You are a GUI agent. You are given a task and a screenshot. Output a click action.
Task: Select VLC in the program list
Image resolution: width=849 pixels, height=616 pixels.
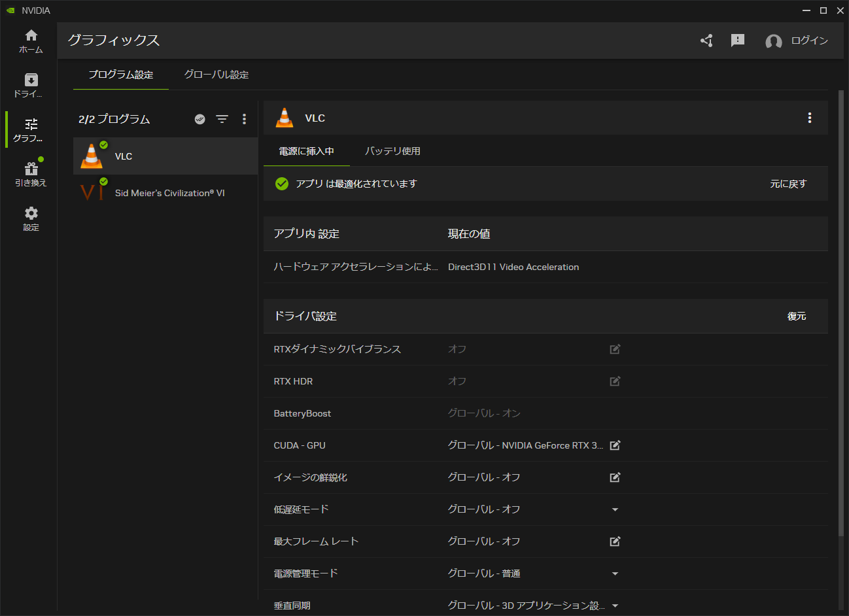click(x=165, y=156)
